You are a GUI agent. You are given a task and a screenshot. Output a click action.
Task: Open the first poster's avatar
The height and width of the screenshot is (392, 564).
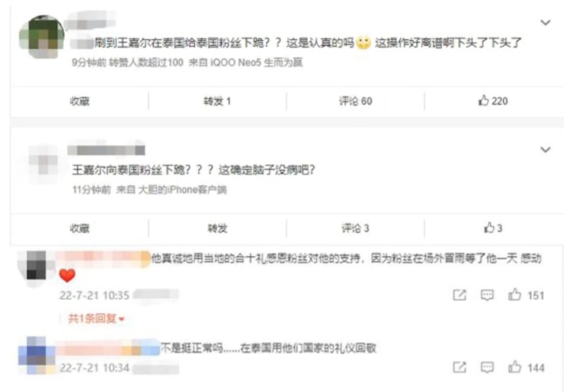(x=42, y=36)
